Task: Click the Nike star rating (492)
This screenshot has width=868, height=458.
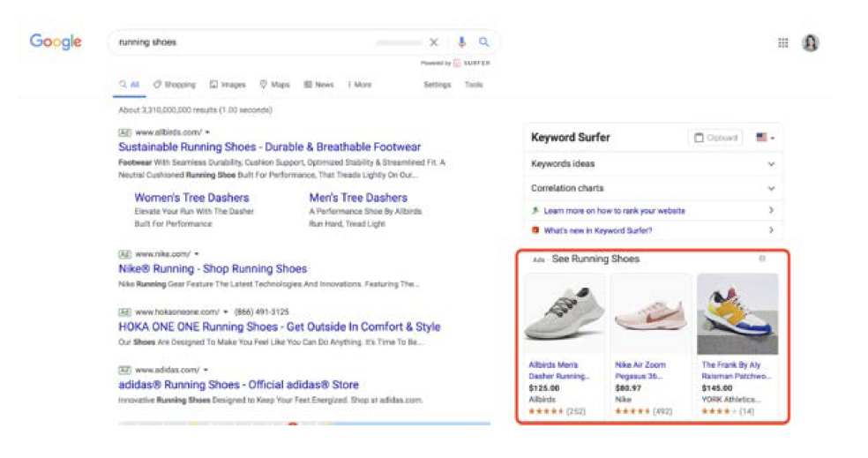Action: pos(643,411)
